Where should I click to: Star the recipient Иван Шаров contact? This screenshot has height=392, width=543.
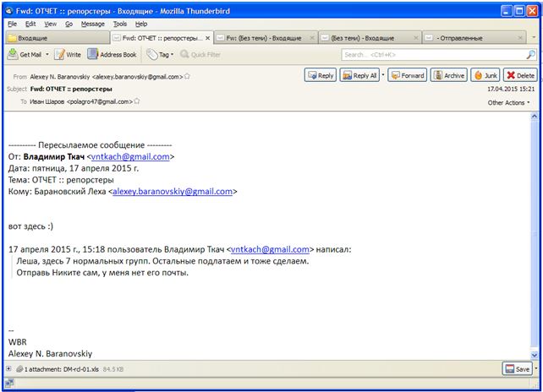[137, 101]
